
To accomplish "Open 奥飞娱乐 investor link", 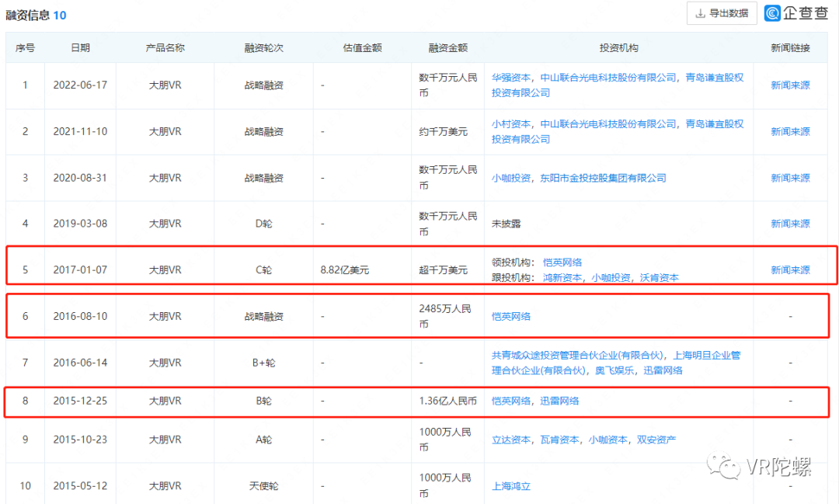I will (614, 370).
